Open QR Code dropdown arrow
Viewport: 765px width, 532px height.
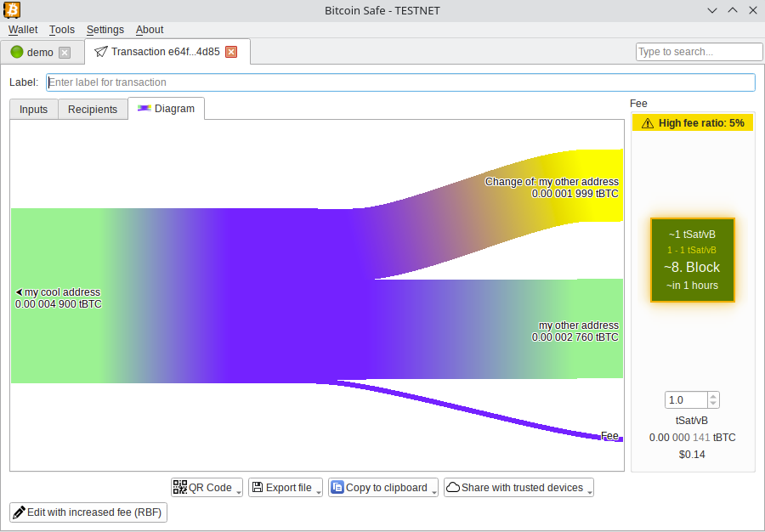pyautogui.click(x=239, y=492)
